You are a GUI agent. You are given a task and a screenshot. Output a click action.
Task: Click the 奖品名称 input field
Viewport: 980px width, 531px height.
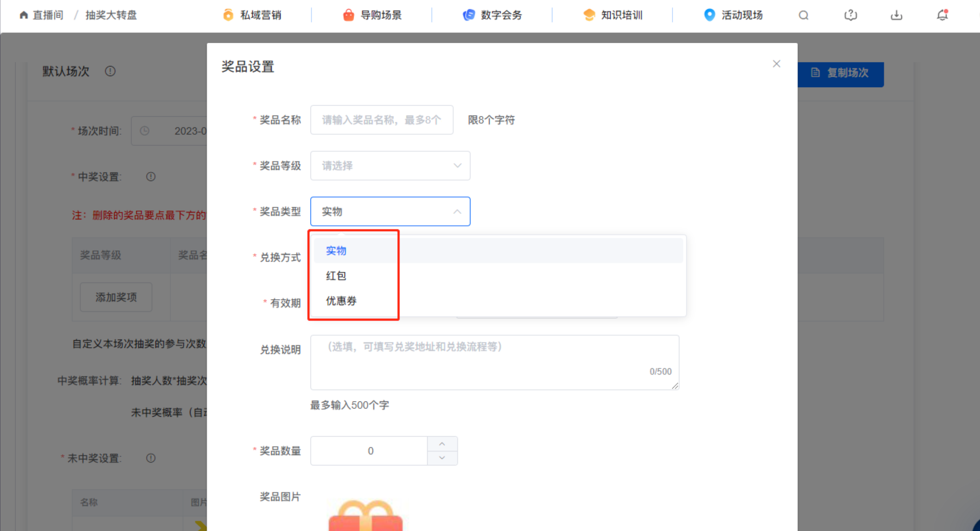(382, 120)
